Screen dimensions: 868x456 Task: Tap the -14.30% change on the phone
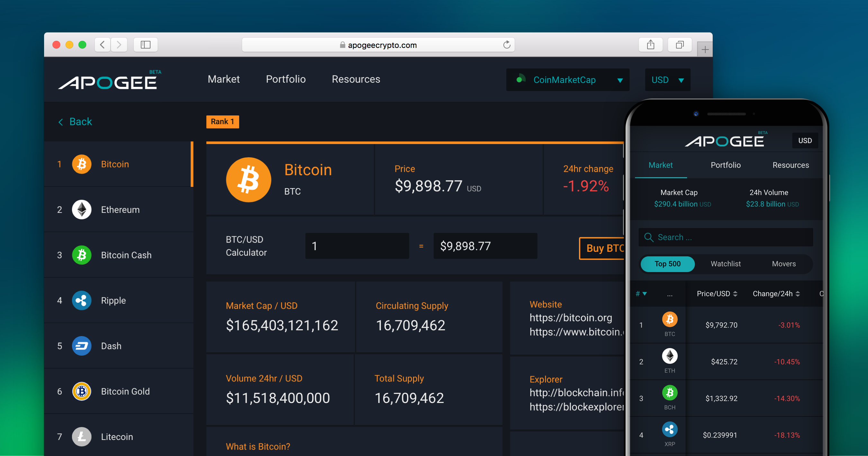pyautogui.click(x=787, y=399)
